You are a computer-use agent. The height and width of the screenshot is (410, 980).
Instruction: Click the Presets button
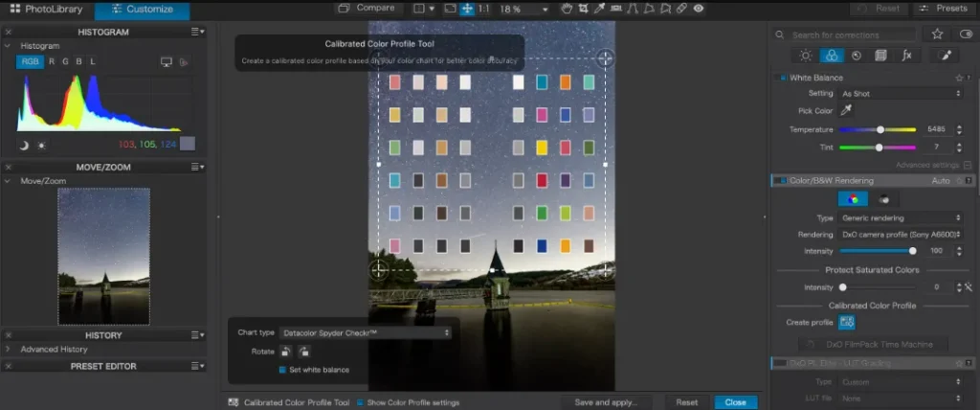pos(945,9)
